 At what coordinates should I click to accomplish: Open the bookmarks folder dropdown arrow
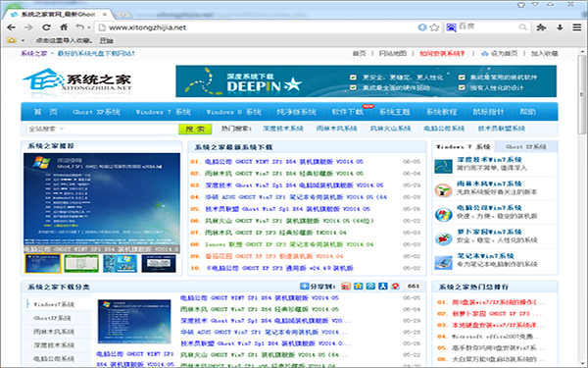coord(23,40)
